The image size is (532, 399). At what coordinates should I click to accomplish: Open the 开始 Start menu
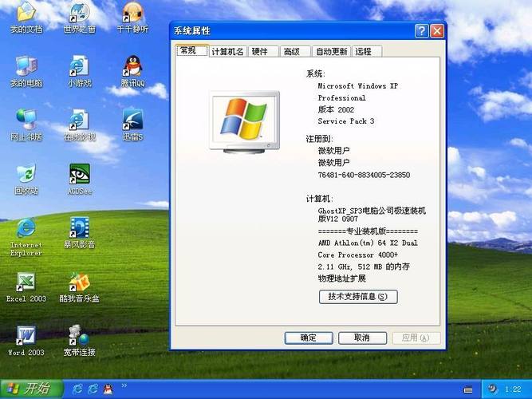(32, 389)
